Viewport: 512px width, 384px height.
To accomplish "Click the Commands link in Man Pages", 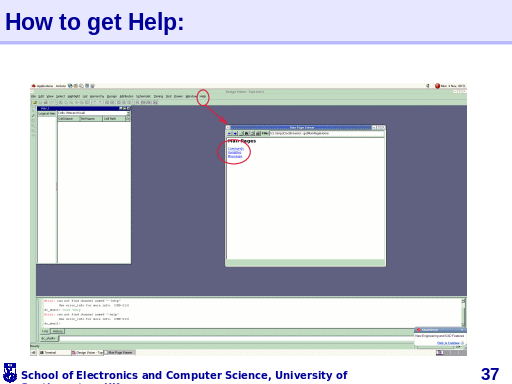I will point(236,149).
